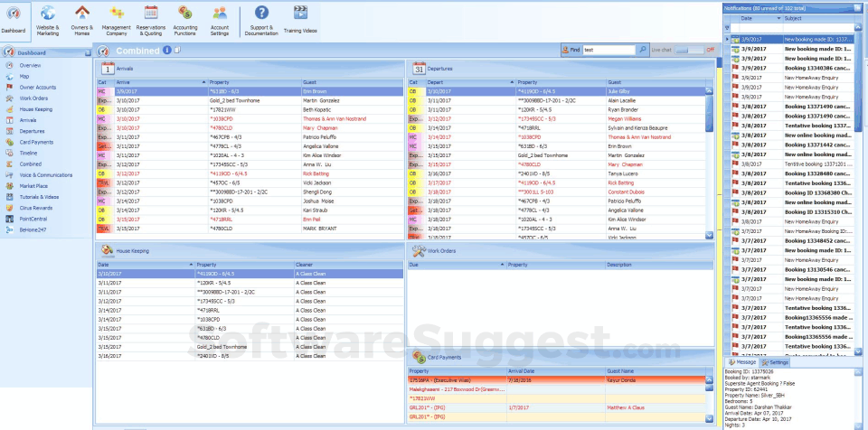
Task: Open House Keeping in sidebar
Action: click(x=36, y=109)
